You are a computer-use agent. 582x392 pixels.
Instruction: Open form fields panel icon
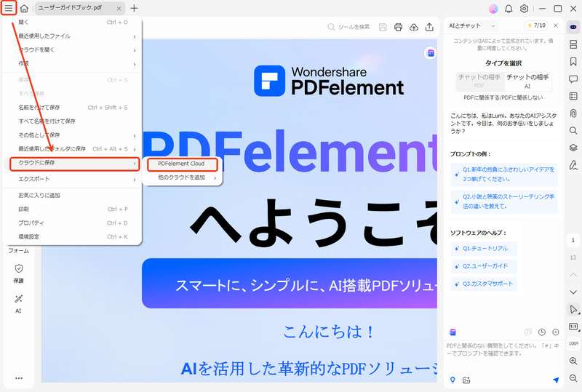pyautogui.click(x=573, y=96)
